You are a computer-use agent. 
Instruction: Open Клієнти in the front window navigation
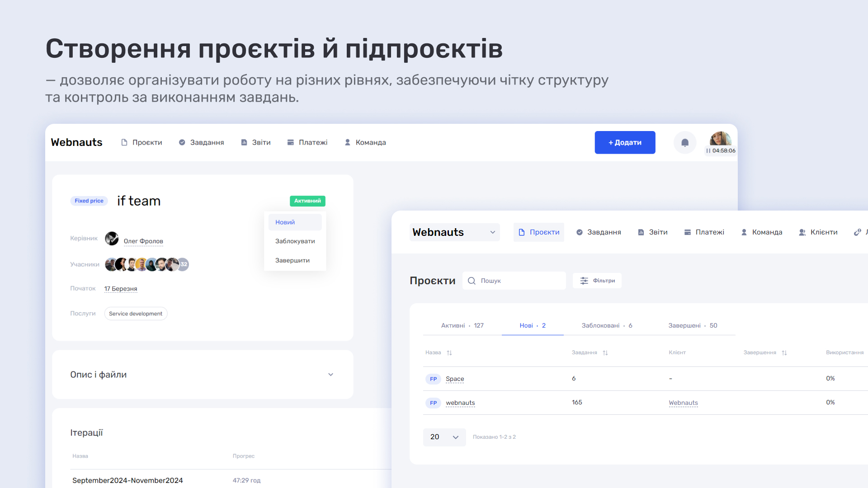tap(818, 232)
